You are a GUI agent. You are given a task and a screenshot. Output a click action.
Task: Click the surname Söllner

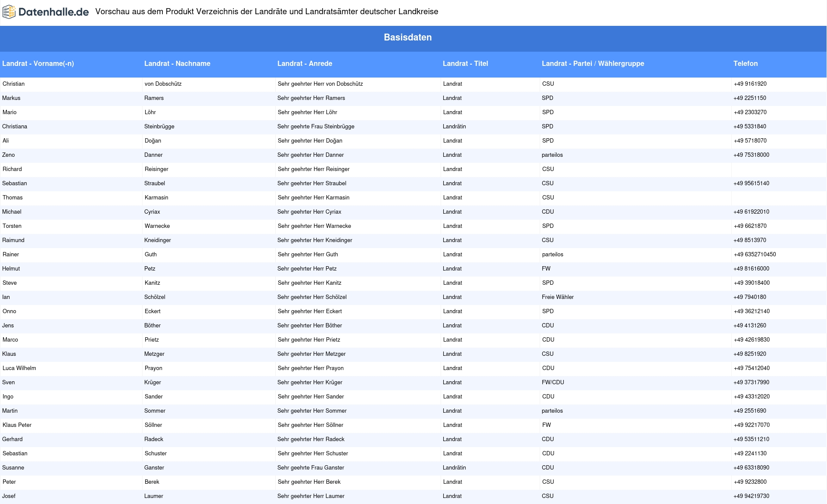tap(153, 425)
